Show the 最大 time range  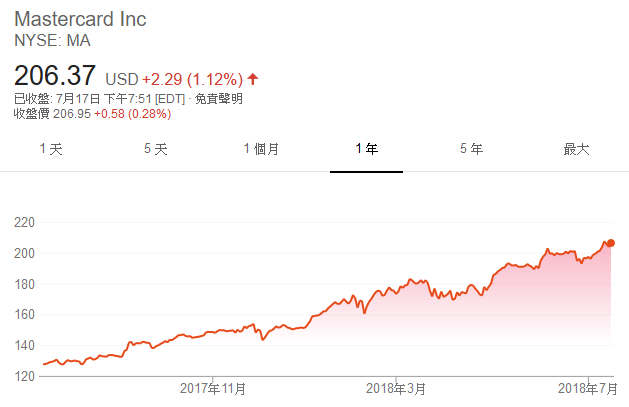[x=576, y=149]
